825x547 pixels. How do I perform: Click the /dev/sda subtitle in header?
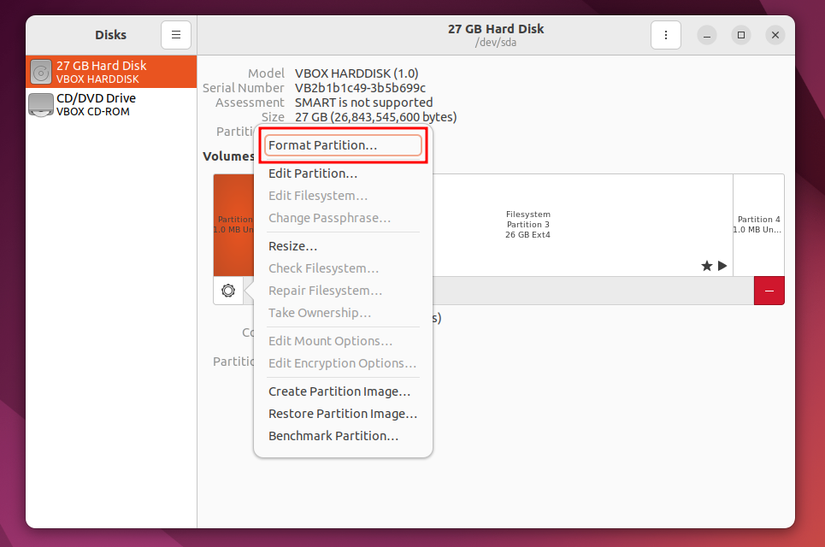(496, 42)
